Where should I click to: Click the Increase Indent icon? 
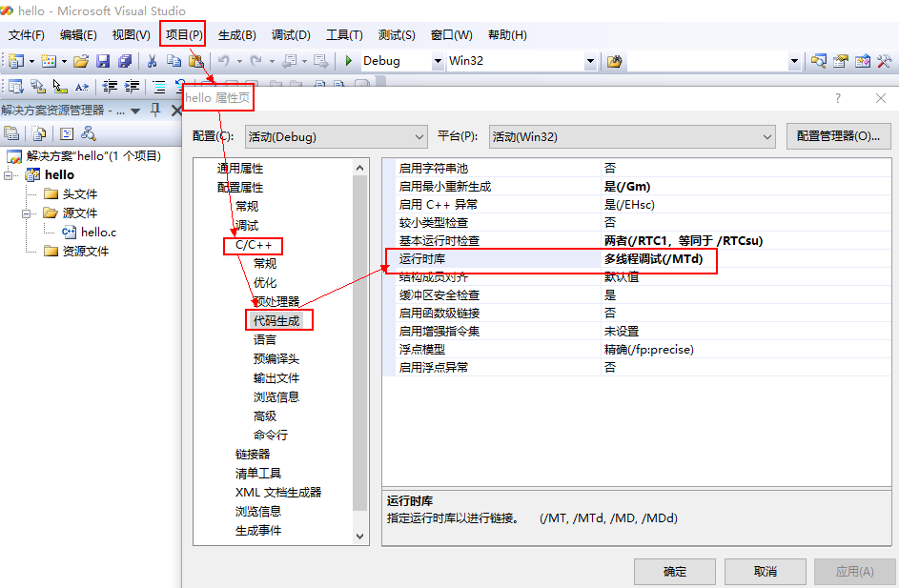[x=132, y=87]
